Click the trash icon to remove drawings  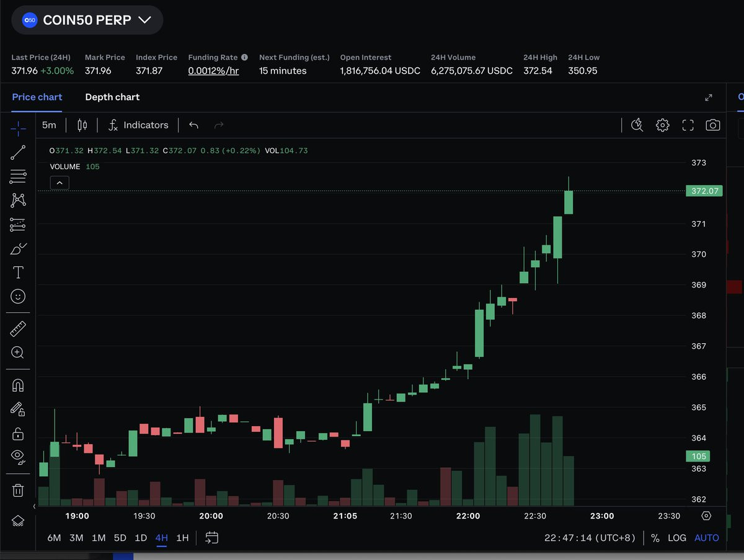point(18,491)
